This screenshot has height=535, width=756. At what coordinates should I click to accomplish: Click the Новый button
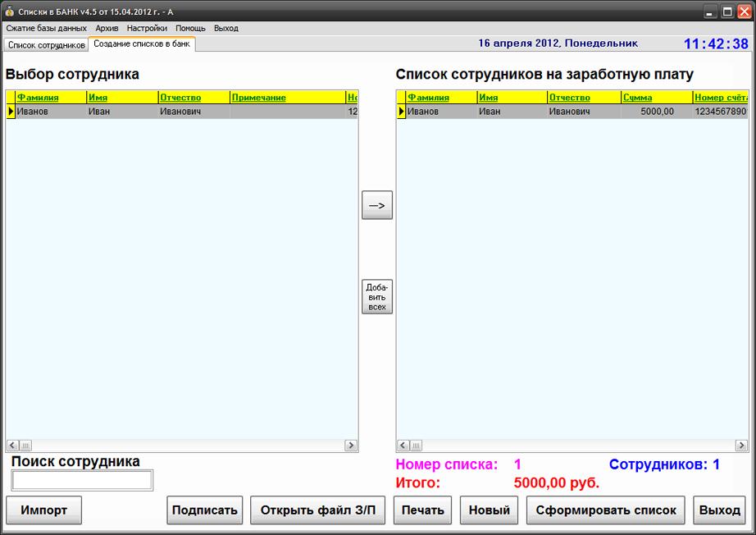pos(489,510)
